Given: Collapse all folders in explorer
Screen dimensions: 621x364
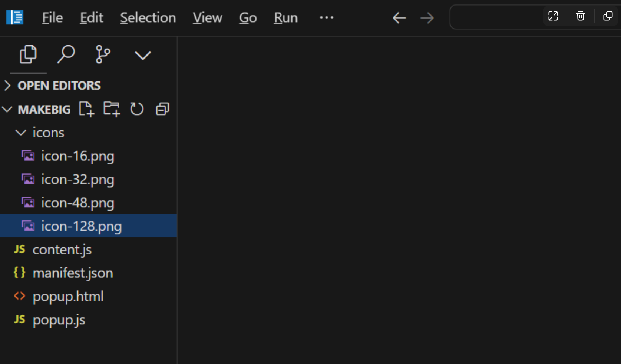Looking at the screenshot, I should click(x=162, y=109).
